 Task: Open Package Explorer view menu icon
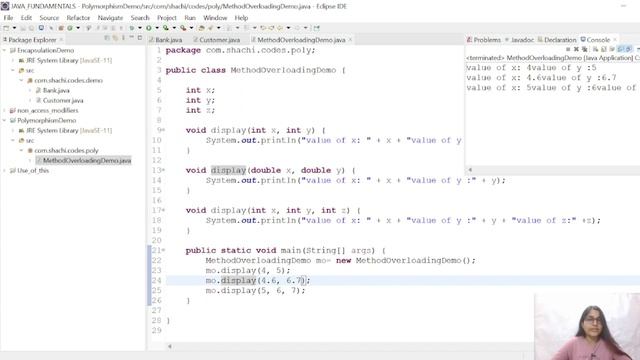point(123,38)
